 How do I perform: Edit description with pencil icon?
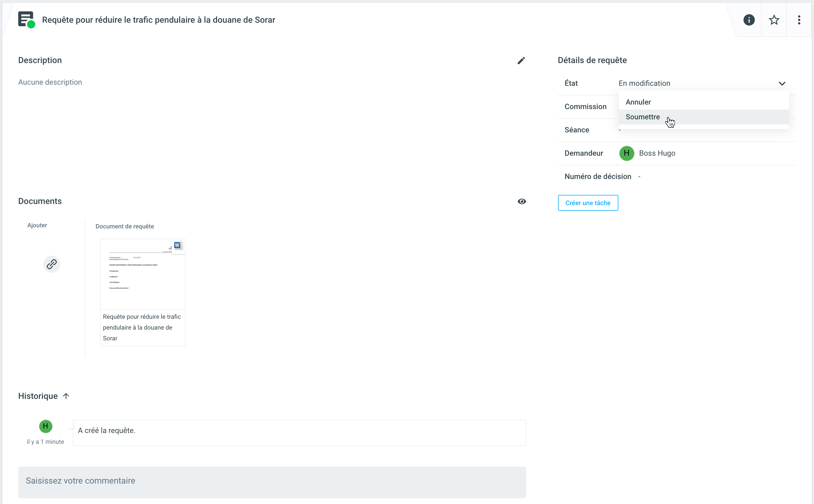[521, 60]
